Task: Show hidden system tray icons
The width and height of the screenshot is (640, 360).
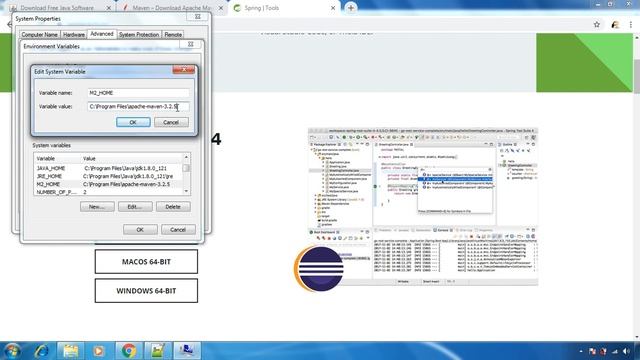Action: (x=581, y=351)
